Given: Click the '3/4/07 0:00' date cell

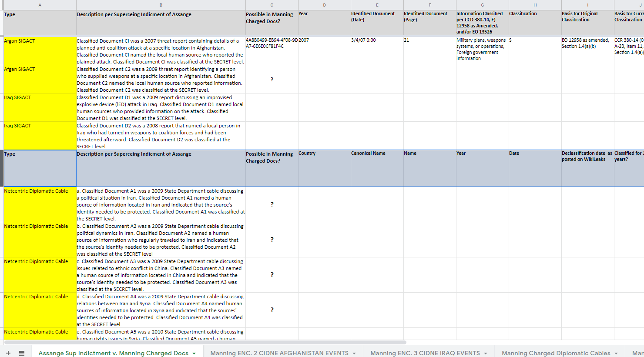Looking at the screenshot, I should click(x=377, y=51).
